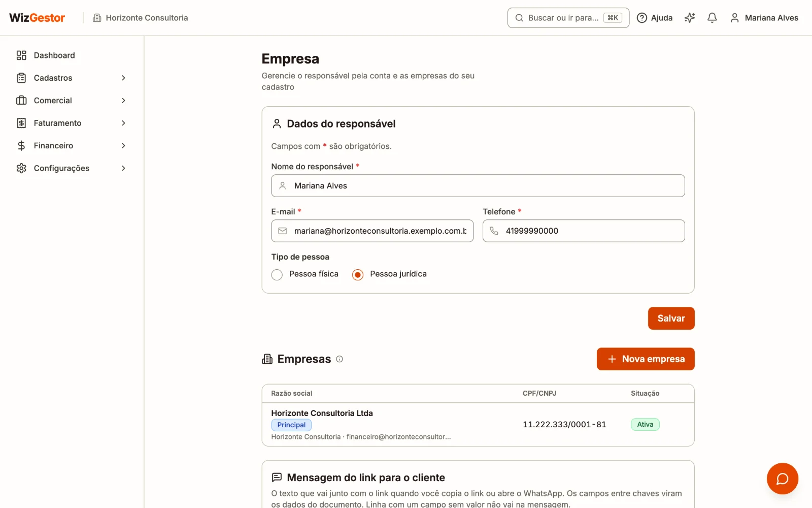Click the Ativa status badge
The image size is (812, 508).
(645, 425)
